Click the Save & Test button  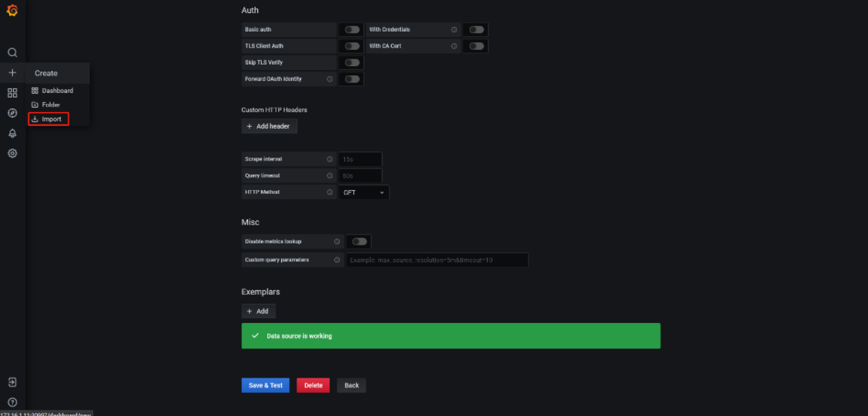(x=265, y=385)
